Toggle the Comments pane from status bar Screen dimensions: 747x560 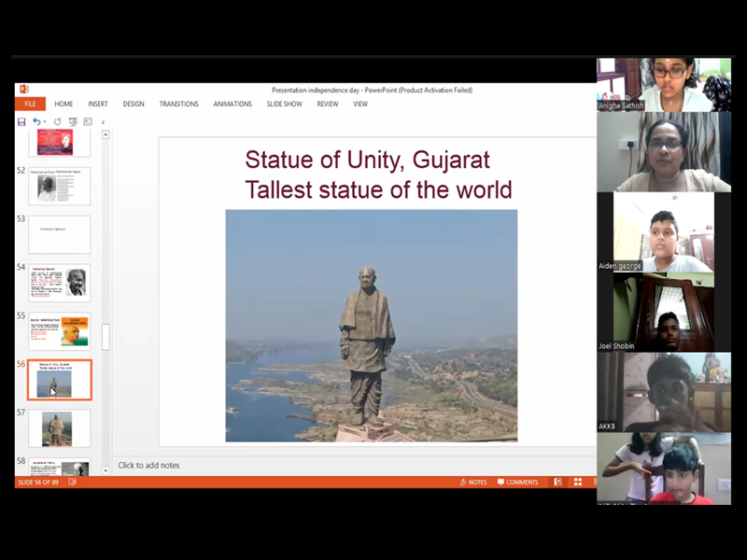tap(517, 483)
